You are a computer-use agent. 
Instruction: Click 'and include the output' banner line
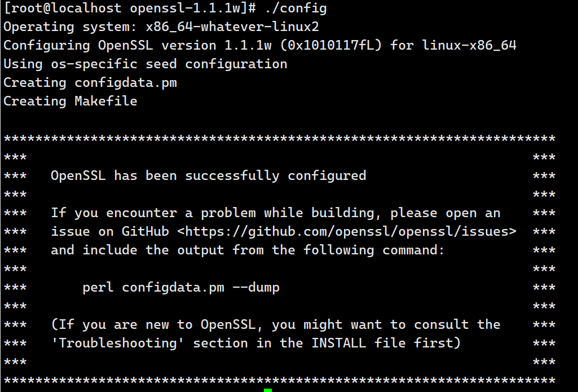(x=248, y=250)
